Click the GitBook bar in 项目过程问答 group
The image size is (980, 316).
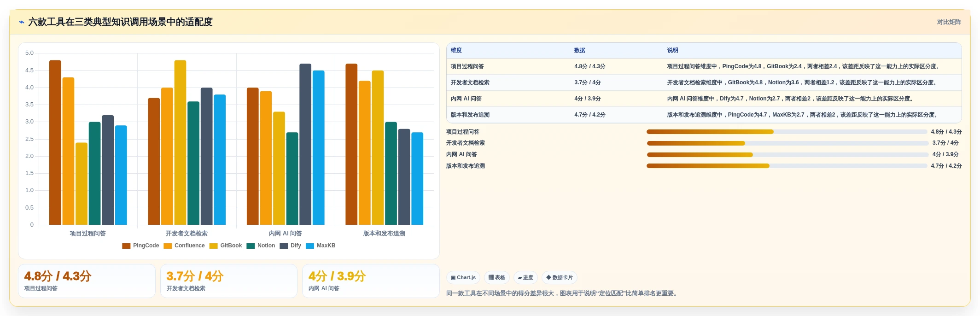click(82, 184)
